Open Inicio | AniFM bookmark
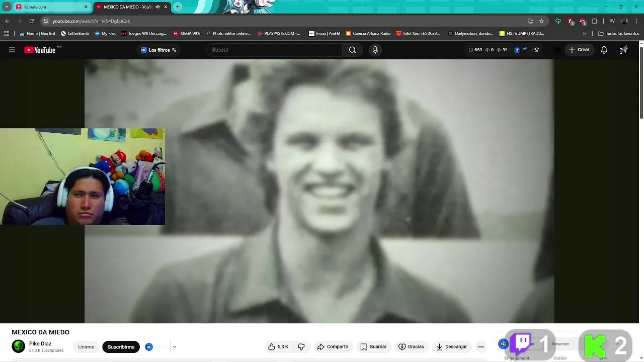The width and height of the screenshot is (644, 362). tap(325, 34)
